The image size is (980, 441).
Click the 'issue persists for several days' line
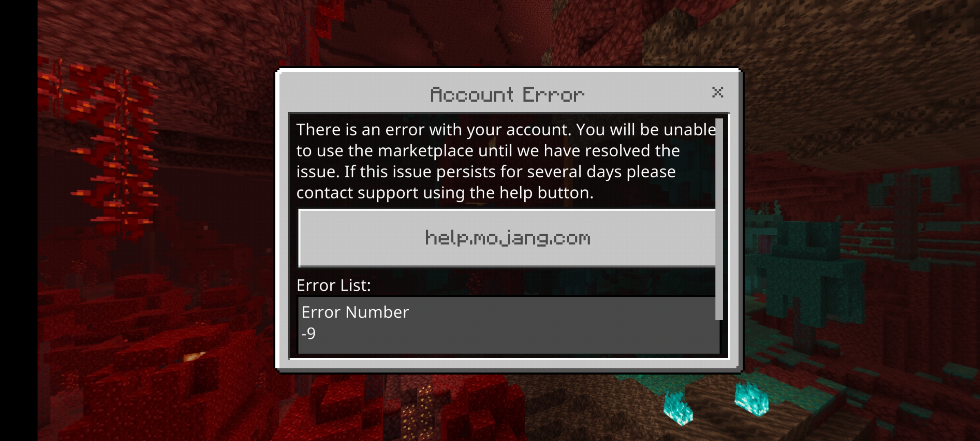coord(486,172)
